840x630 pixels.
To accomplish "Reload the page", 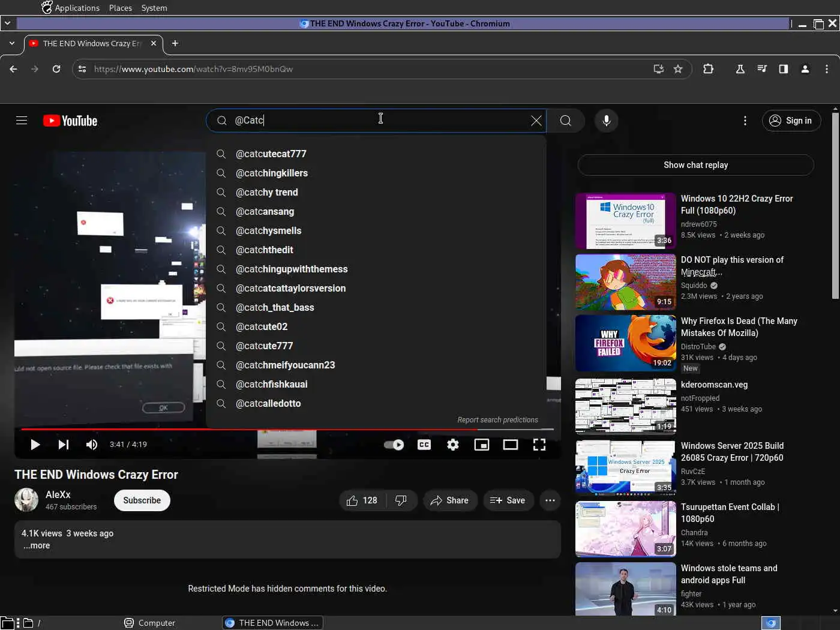I will click(56, 69).
